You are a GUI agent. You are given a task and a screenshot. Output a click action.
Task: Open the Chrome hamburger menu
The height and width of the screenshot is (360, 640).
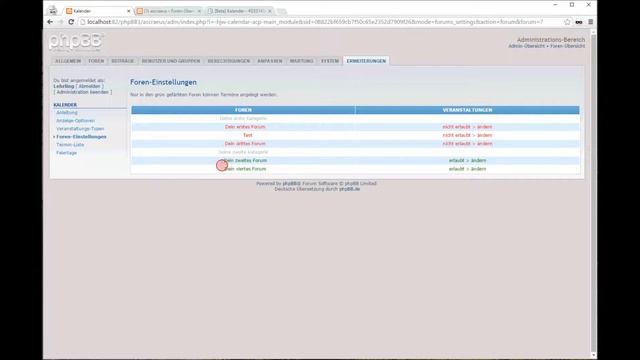click(x=590, y=22)
